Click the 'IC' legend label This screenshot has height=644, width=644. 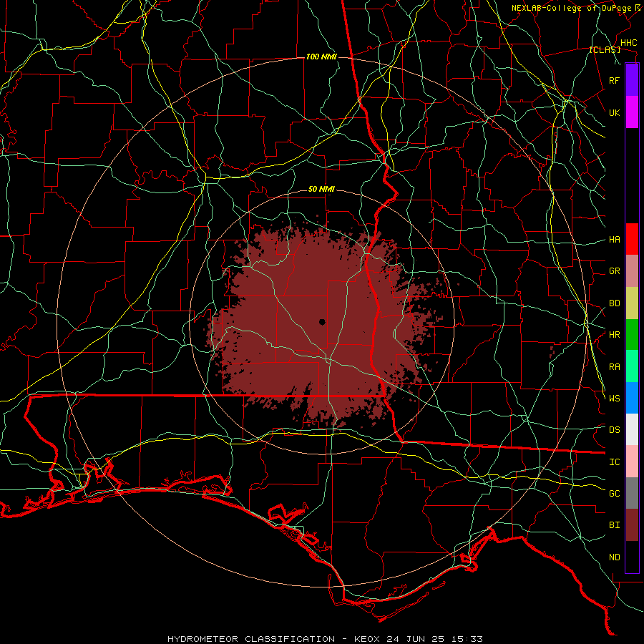pos(614,462)
